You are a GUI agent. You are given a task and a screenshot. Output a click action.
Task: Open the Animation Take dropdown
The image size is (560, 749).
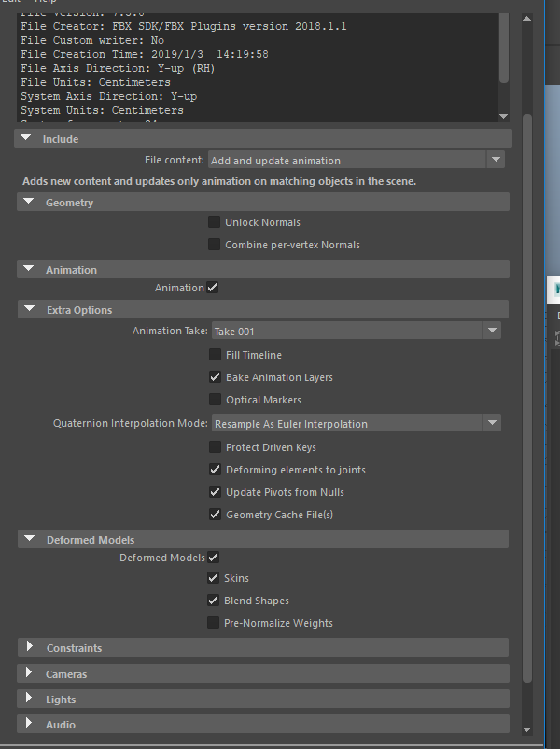[x=357, y=331]
